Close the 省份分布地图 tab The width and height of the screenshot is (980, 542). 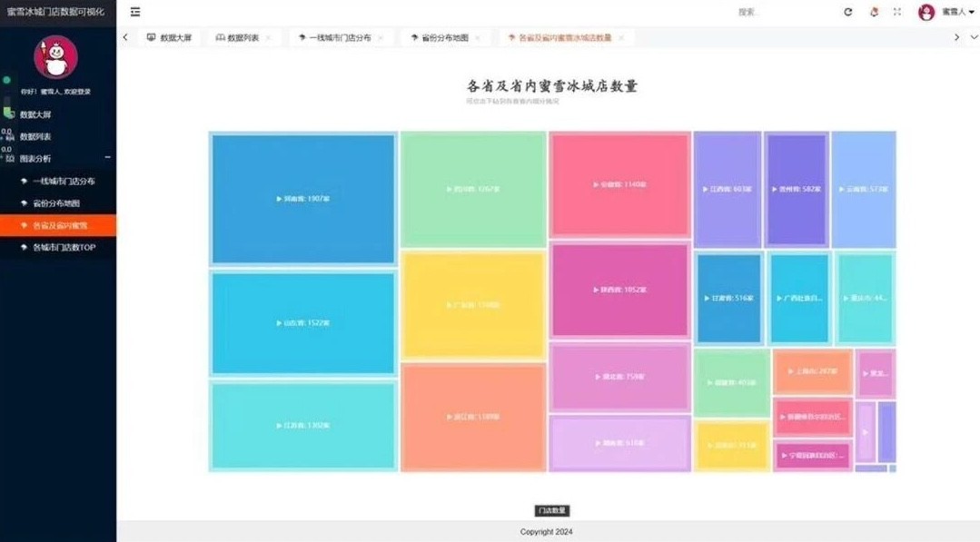click(x=478, y=37)
